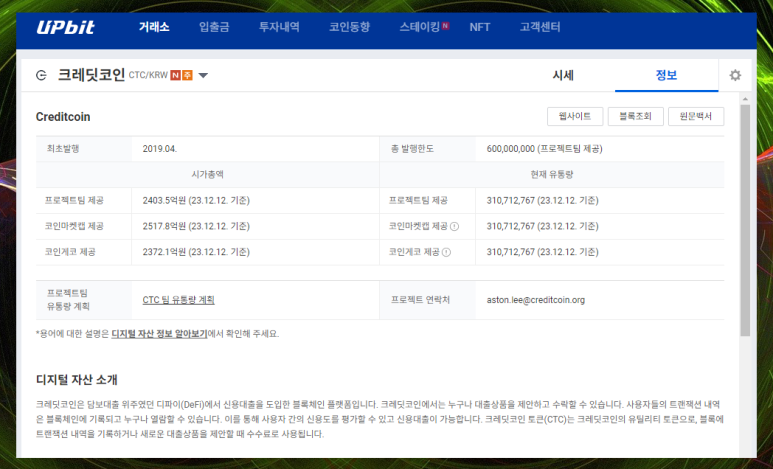The image size is (773, 469).
Task: Click the 2019.04. first issue date
Action: coord(160,149)
